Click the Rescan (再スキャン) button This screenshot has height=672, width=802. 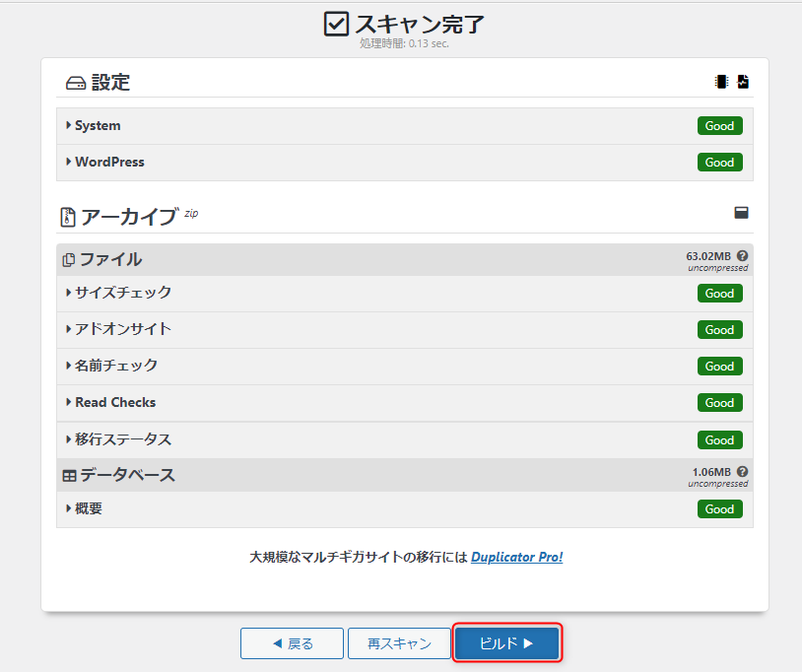point(399,642)
